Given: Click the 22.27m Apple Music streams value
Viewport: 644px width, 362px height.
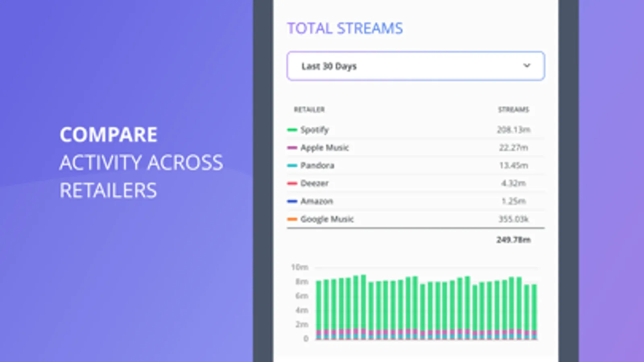Looking at the screenshot, I should (x=514, y=148).
